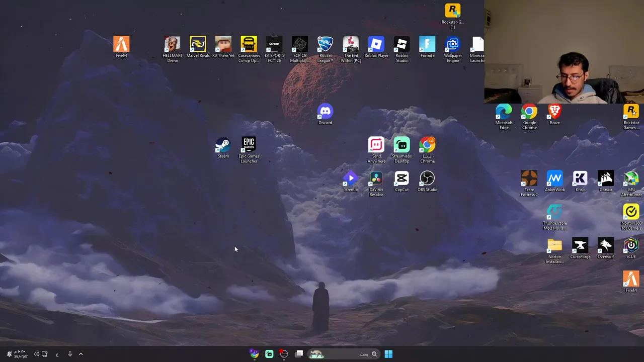Image resolution: width=644 pixels, height=362 pixels.
Task: Open the notification bell in the tray
Action: [9, 354]
